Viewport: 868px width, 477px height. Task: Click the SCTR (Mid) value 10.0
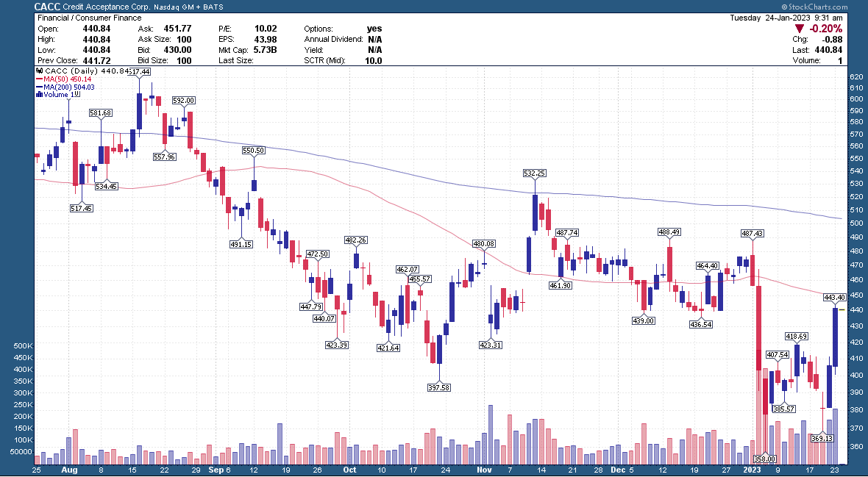pos(373,60)
